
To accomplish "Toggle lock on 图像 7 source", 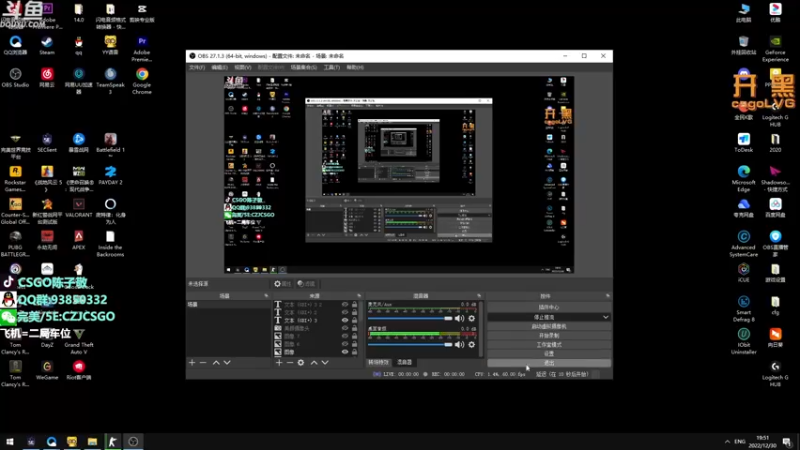I will [354, 336].
